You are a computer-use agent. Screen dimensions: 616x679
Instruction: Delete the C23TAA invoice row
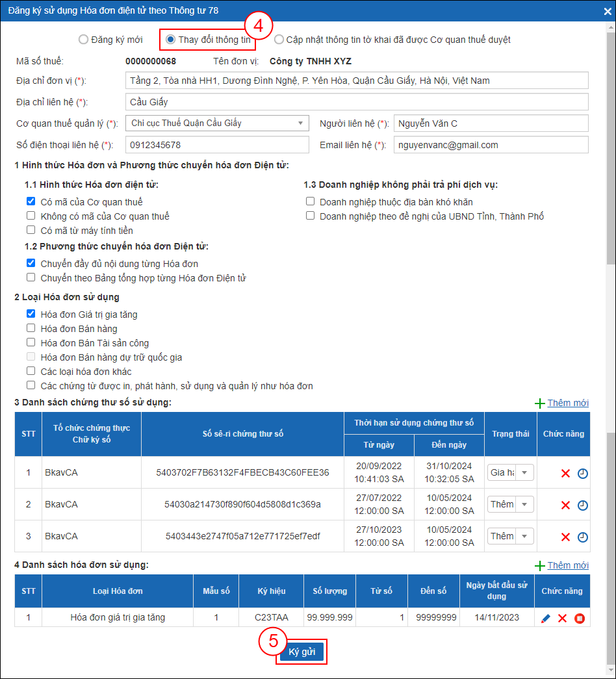tap(562, 619)
